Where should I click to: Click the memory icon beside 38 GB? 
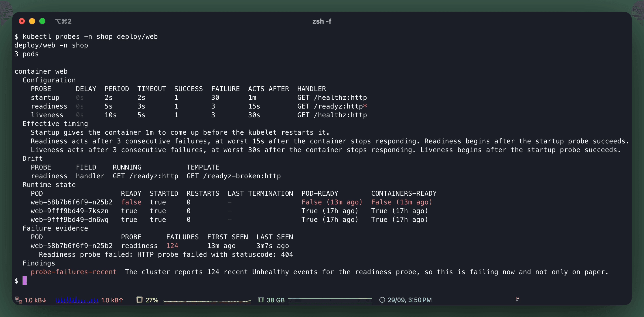(x=261, y=300)
